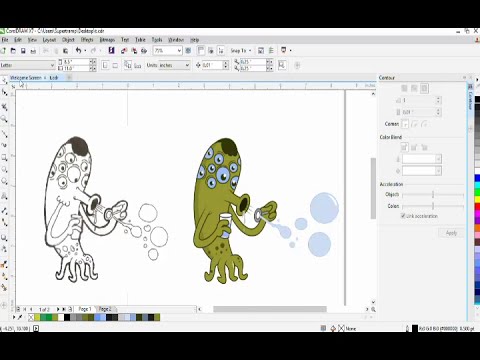Select the Shape tool
Viewport: 480px width, 360px height.
pos(4,93)
